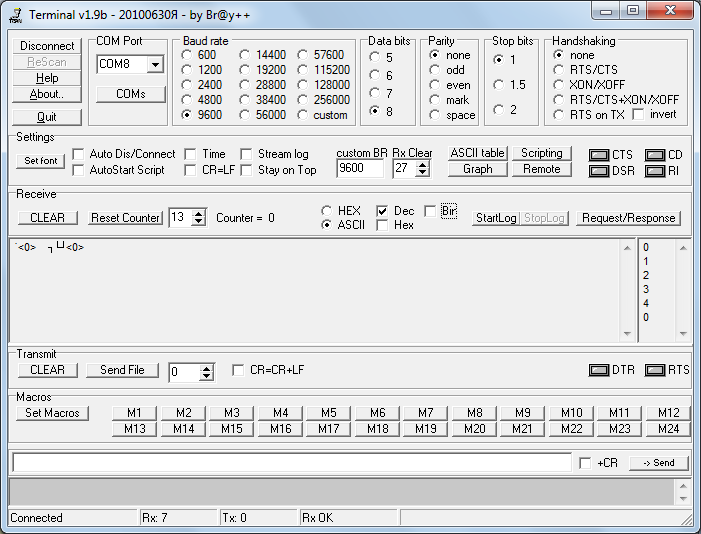Enable the +CR checkbox
This screenshot has height=534, width=701.
585,463
